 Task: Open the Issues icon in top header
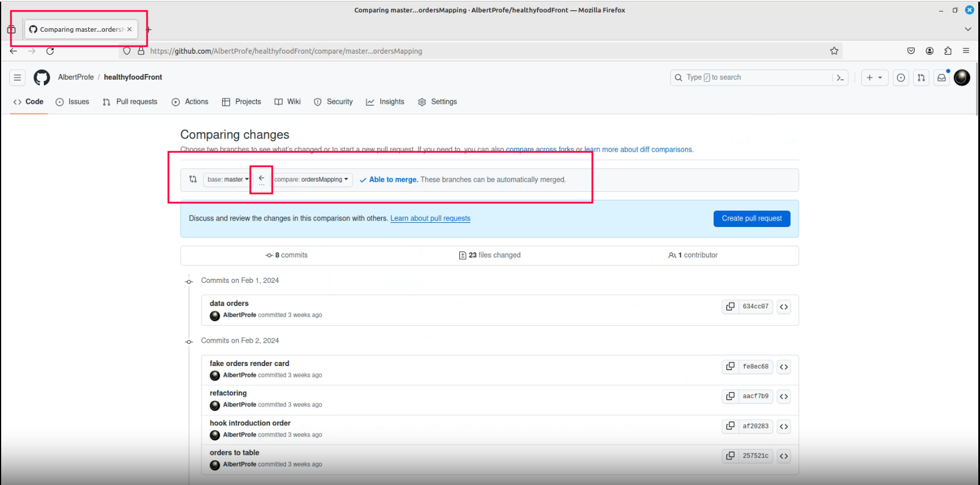(x=901, y=77)
